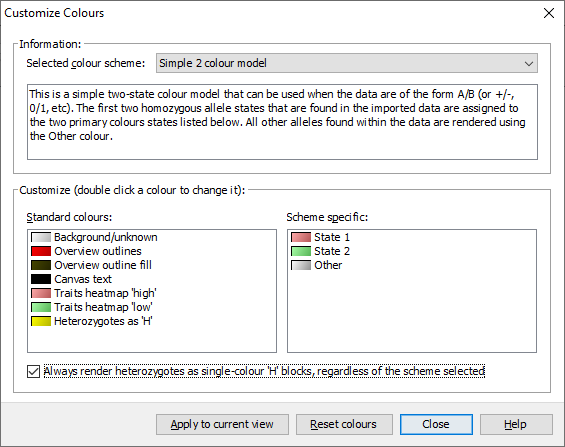Click Apply to current view button
Viewport: 565px width, 447px height.
click(x=222, y=424)
